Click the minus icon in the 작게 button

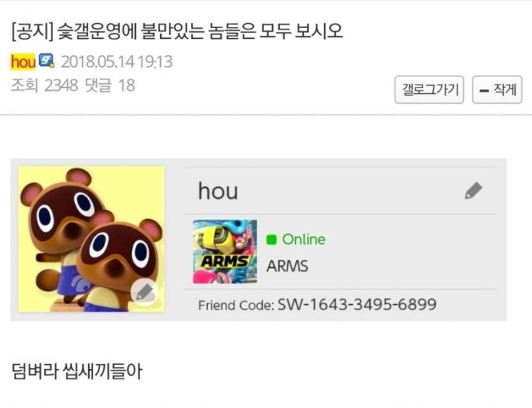click(x=484, y=91)
